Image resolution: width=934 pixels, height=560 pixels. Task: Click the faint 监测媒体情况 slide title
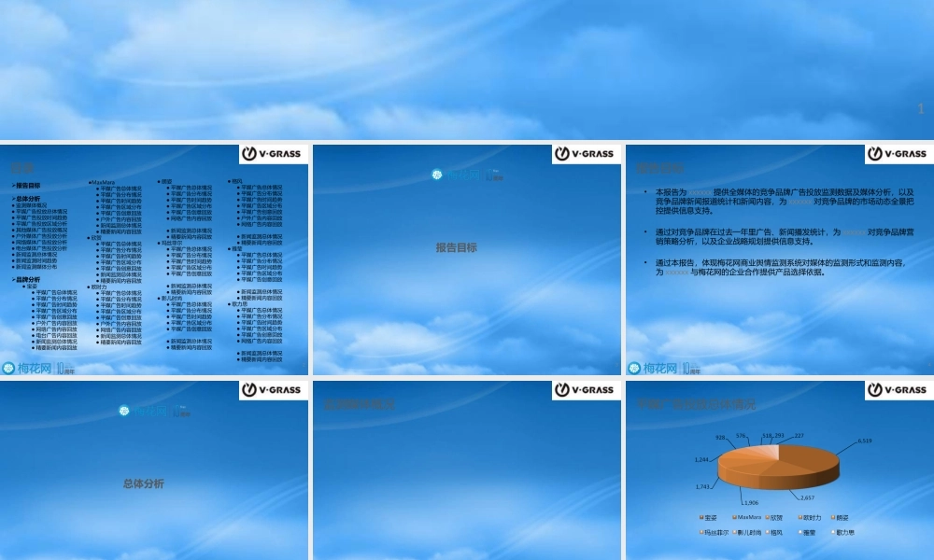pos(360,405)
